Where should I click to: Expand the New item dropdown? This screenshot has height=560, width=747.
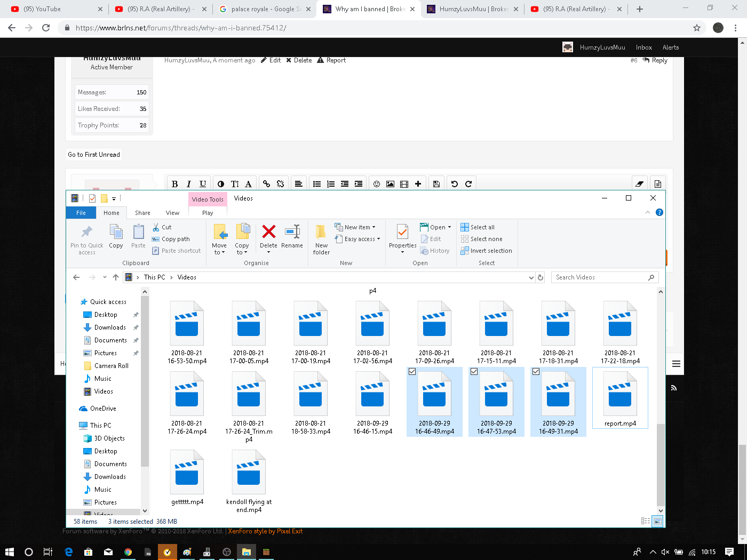pyautogui.click(x=355, y=227)
